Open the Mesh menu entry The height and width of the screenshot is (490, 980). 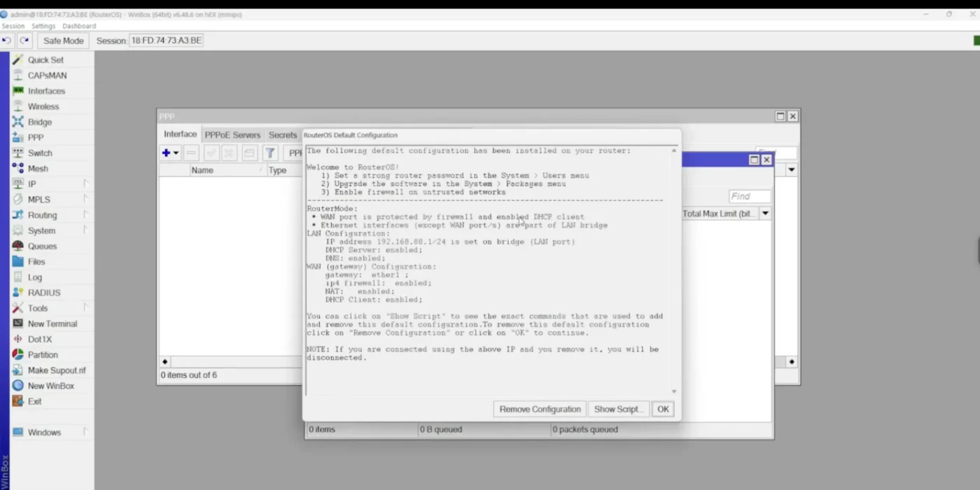pyautogui.click(x=38, y=169)
